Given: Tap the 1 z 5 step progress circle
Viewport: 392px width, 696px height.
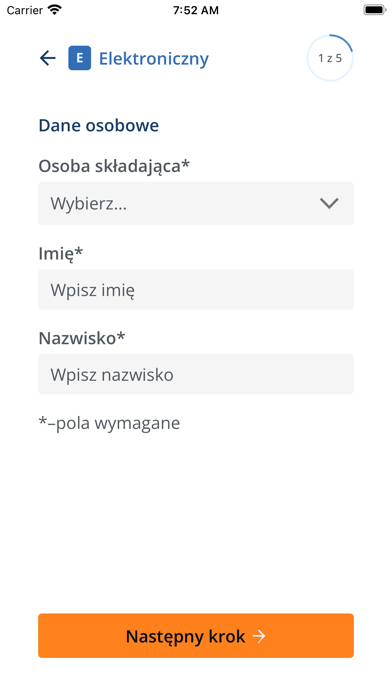Looking at the screenshot, I should click(x=330, y=58).
